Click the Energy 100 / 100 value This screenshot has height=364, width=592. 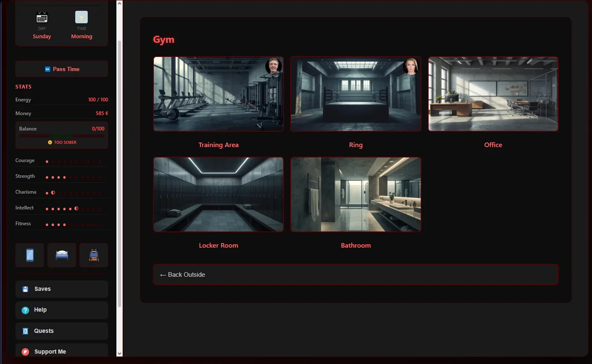point(98,100)
